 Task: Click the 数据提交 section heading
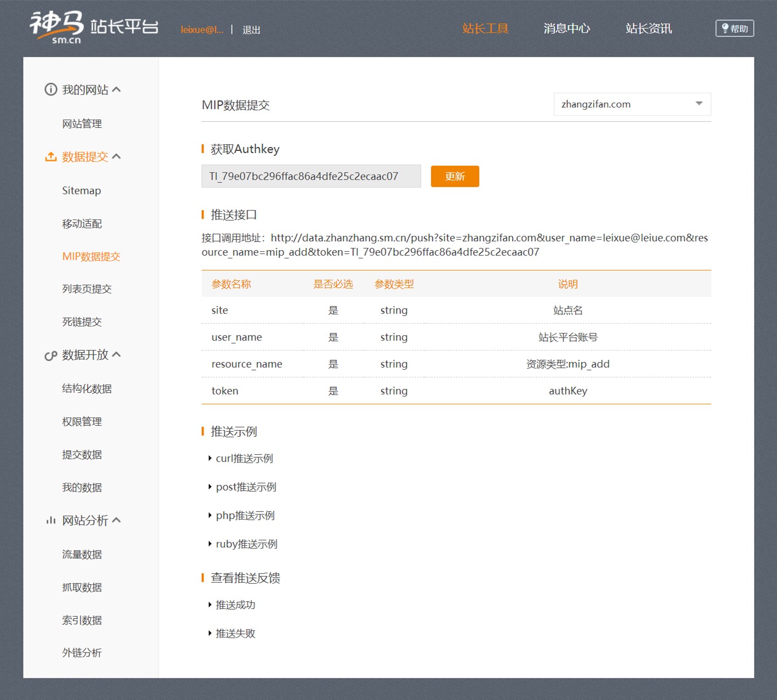tap(85, 156)
